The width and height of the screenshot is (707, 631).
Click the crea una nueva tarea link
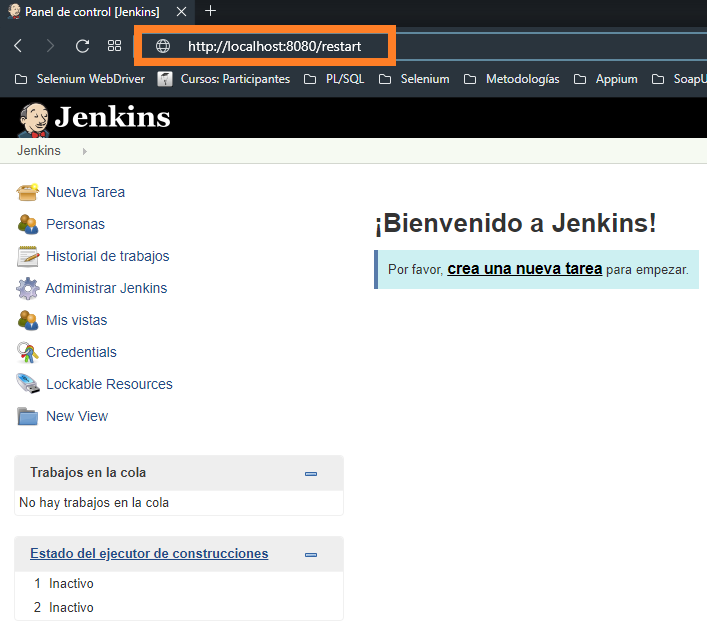[x=524, y=269]
